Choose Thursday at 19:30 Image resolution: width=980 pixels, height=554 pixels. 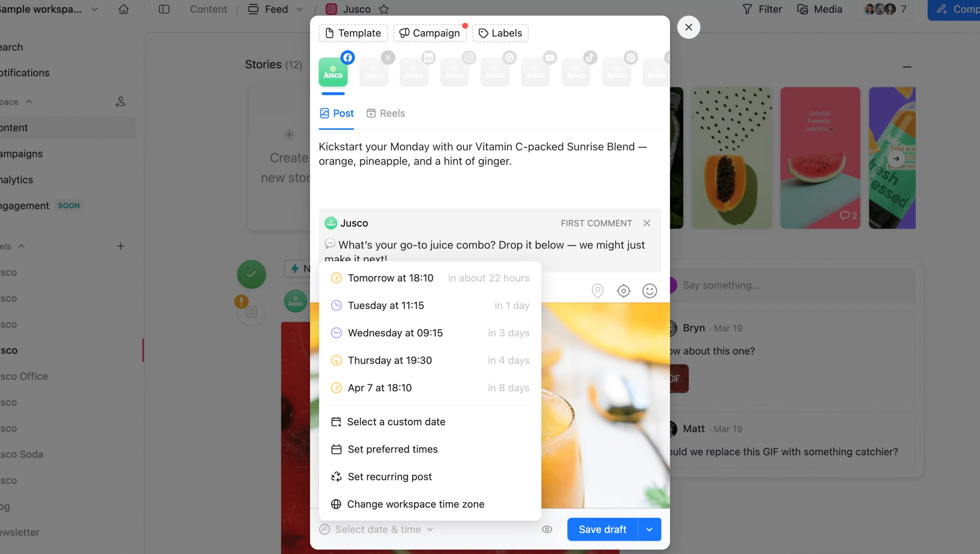[430, 360]
